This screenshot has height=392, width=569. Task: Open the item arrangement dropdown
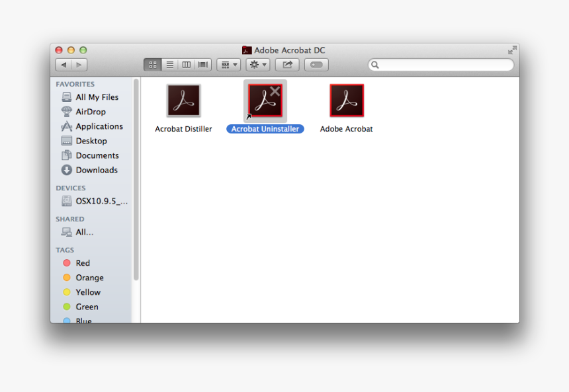point(229,65)
